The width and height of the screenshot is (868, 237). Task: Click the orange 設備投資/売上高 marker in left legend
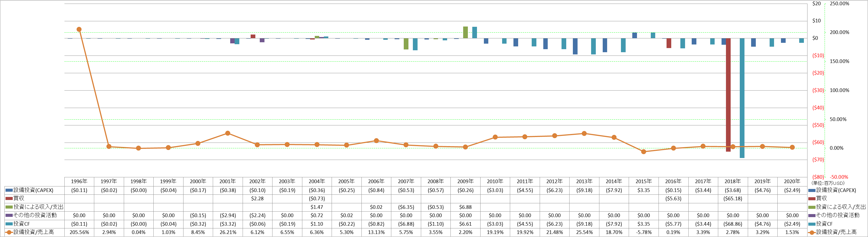pyautogui.click(x=9, y=232)
